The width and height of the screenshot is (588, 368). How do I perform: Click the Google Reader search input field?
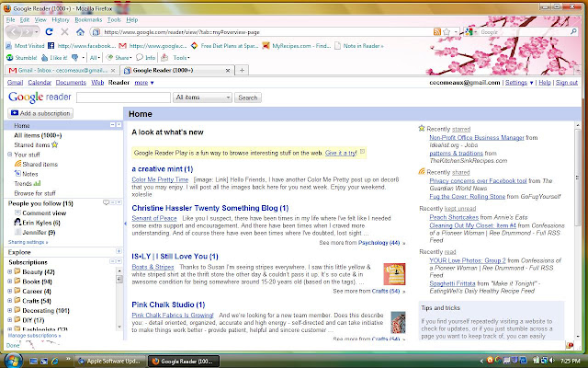(123, 98)
